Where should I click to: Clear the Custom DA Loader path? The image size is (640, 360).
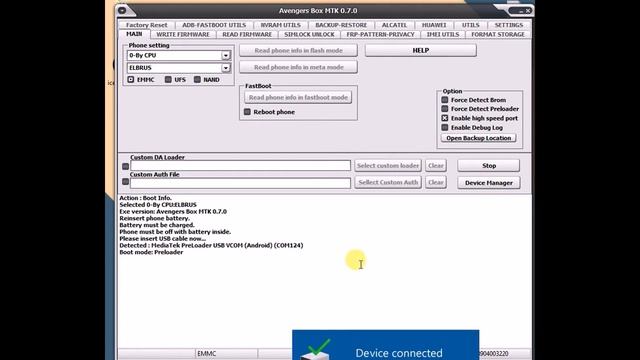click(x=436, y=165)
